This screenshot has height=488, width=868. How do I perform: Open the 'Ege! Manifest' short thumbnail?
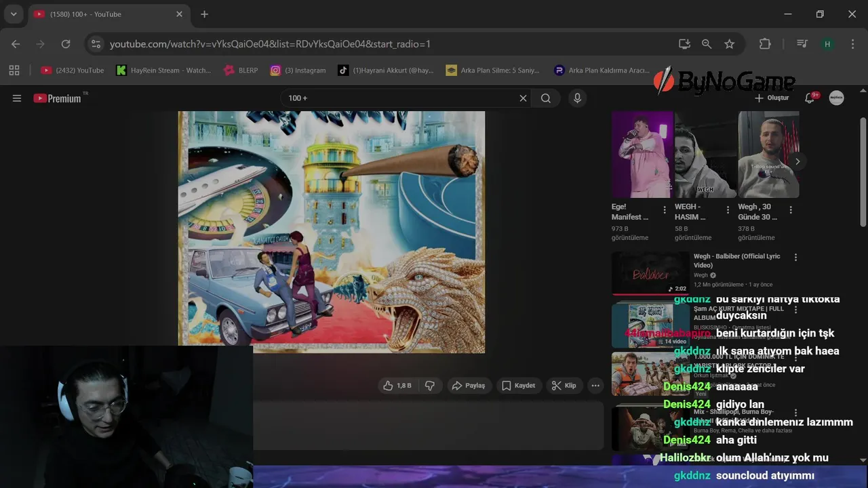point(642,155)
